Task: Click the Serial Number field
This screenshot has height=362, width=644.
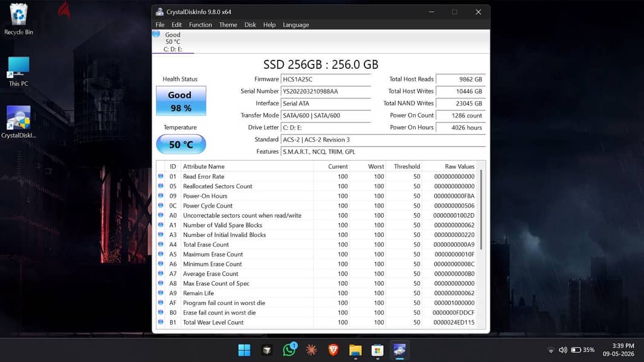Action: 326,92
